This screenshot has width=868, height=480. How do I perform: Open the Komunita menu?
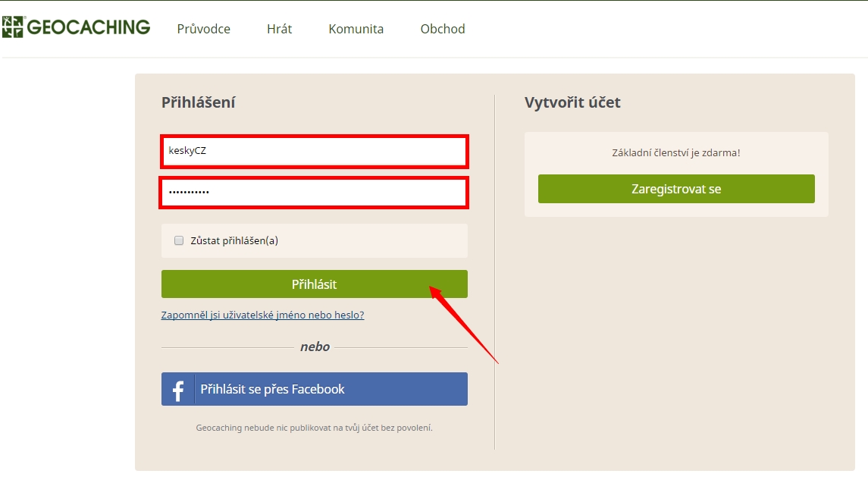[356, 29]
